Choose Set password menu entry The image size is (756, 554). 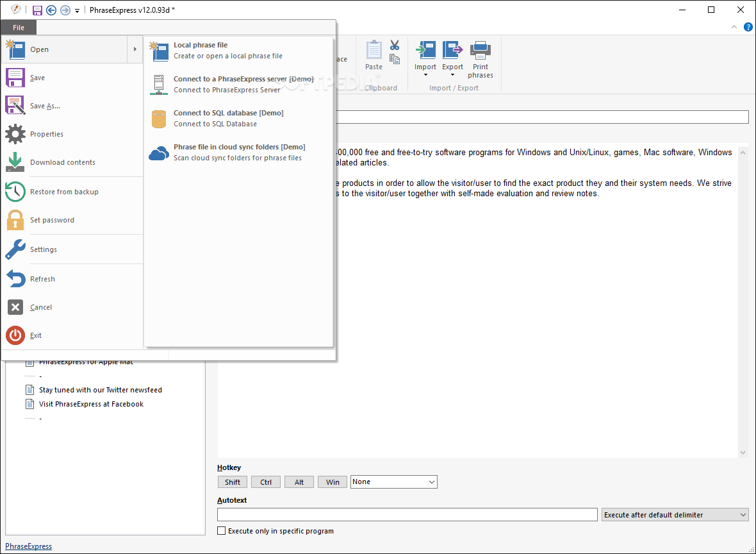point(72,220)
